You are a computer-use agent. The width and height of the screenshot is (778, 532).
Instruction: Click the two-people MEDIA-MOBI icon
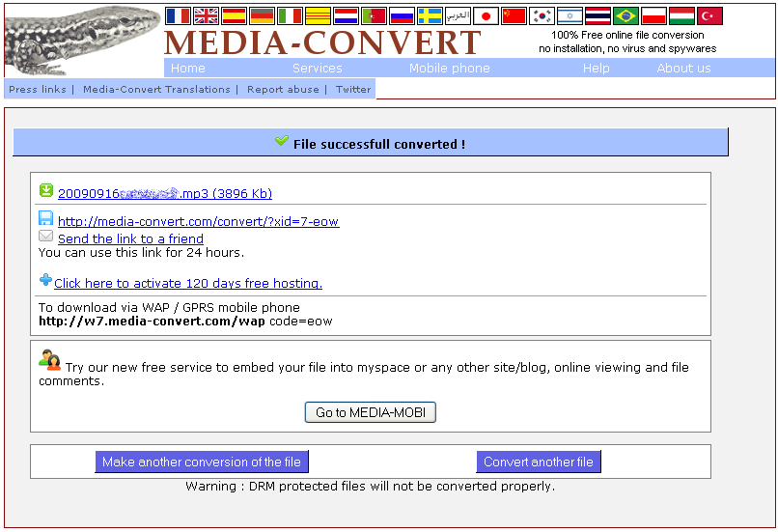tap(49, 360)
